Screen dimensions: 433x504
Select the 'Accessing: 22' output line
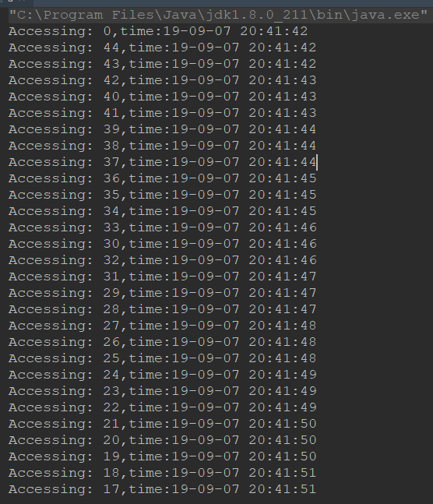162,407
